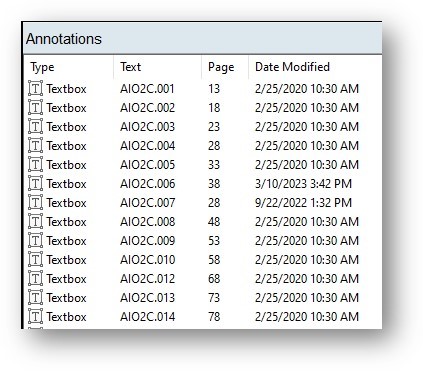
Task: Click the Annotations panel title bar
Action: 203,39
